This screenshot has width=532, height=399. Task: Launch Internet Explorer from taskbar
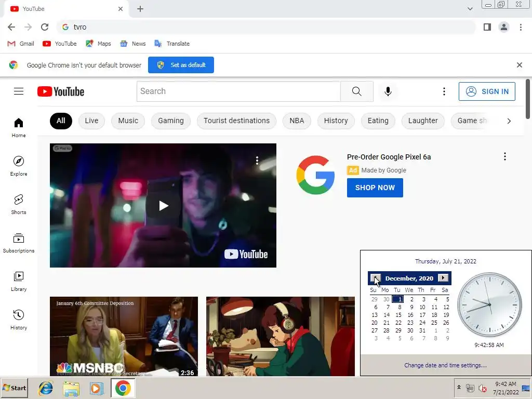(x=46, y=388)
